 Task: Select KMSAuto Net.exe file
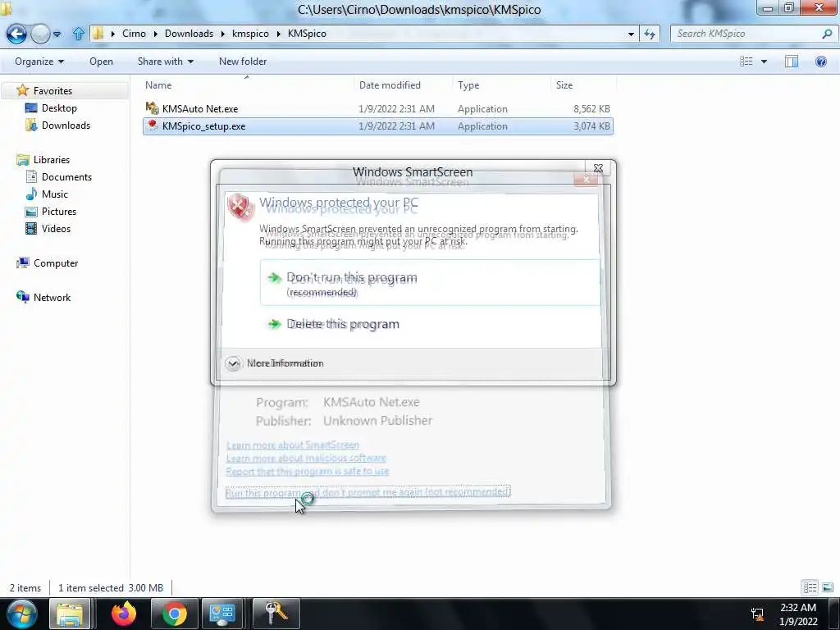coord(377,109)
